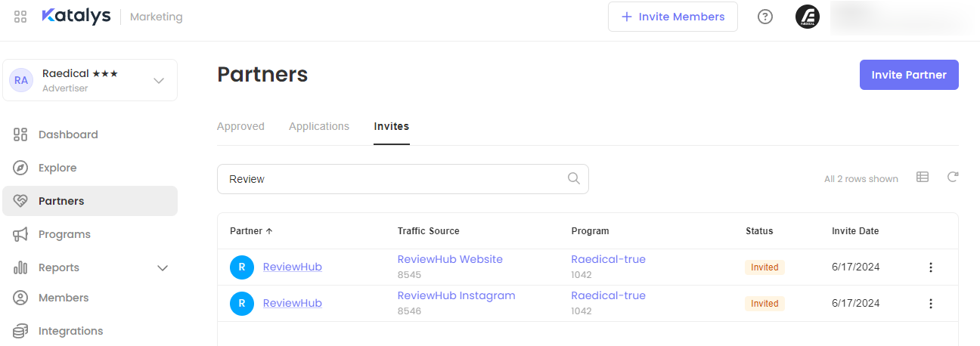Expand the Raedical advertiser account switcher

(159, 80)
